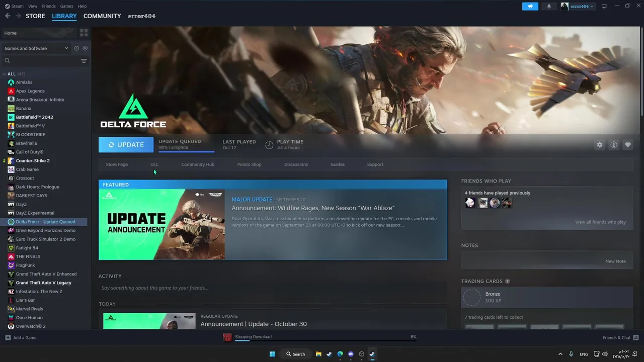
Task: Open the Windows taskbar Search box
Action: click(x=295, y=354)
